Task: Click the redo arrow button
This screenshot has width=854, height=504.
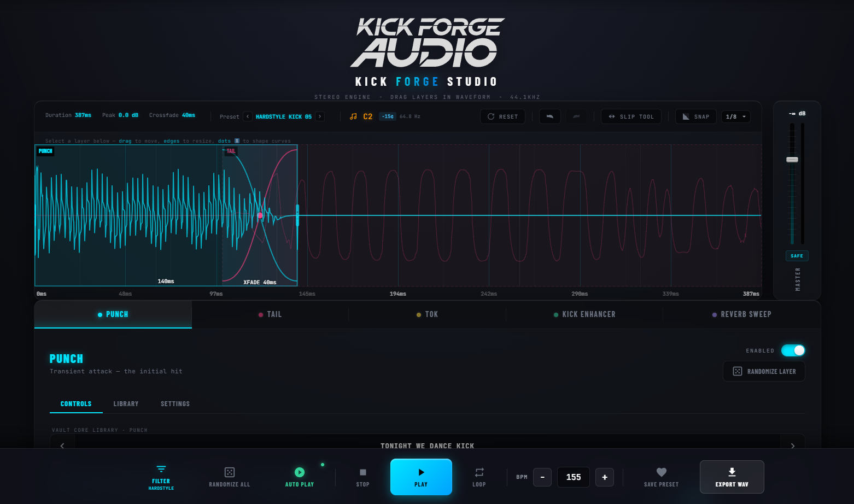Action: click(x=576, y=116)
